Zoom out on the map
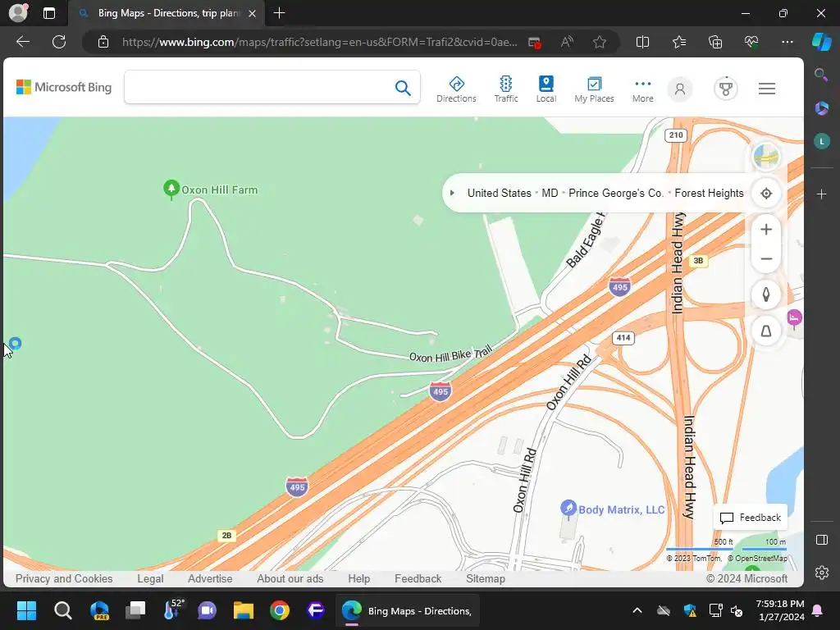Screen dimensions: 840x630 pyautogui.click(x=766, y=259)
